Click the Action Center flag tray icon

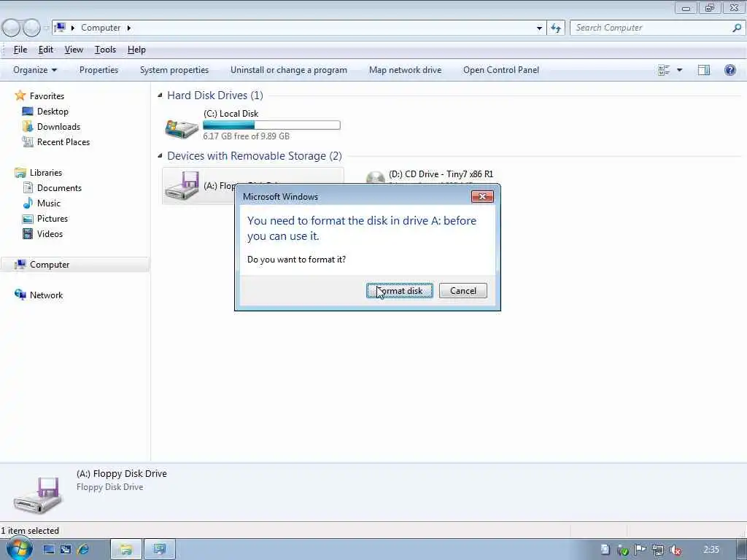(640, 550)
